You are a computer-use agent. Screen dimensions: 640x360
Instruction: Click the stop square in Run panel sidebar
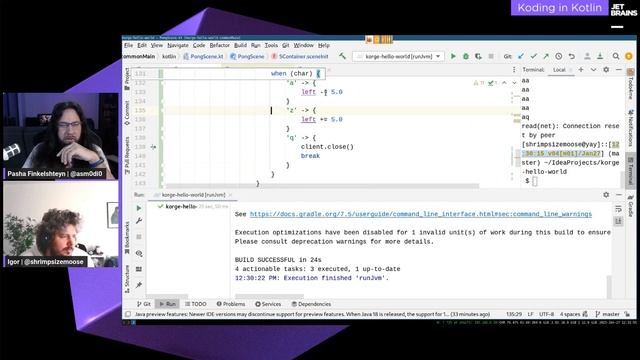pos(139,237)
